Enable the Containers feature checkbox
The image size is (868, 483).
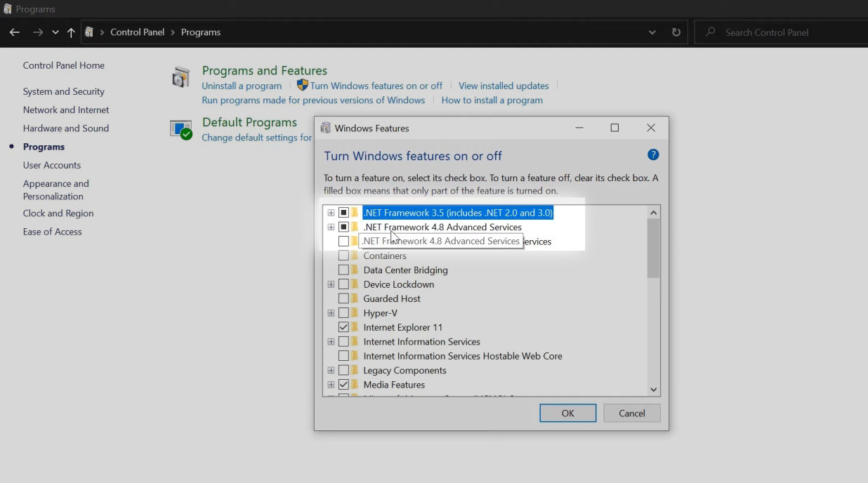point(344,255)
